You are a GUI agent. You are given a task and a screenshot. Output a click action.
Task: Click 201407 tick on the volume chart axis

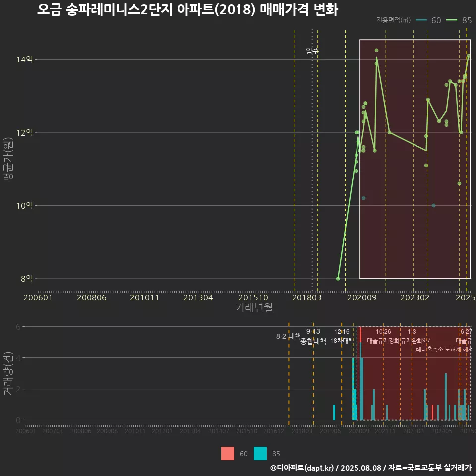coord(219,431)
